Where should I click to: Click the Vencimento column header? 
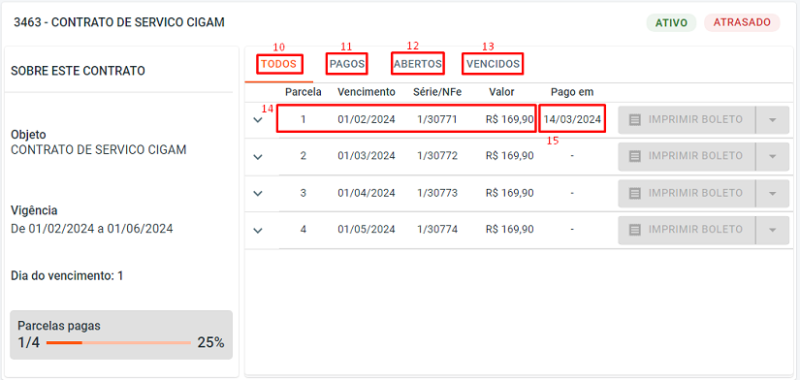coord(366,92)
